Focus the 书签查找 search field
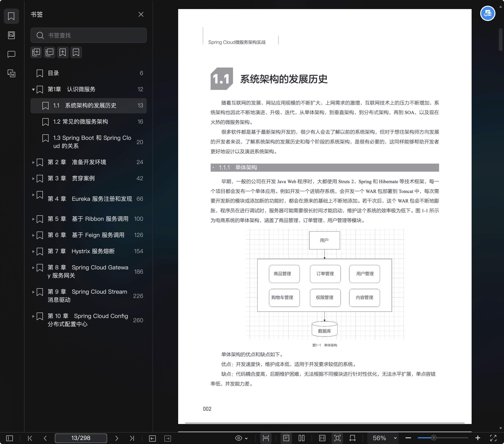 click(89, 35)
